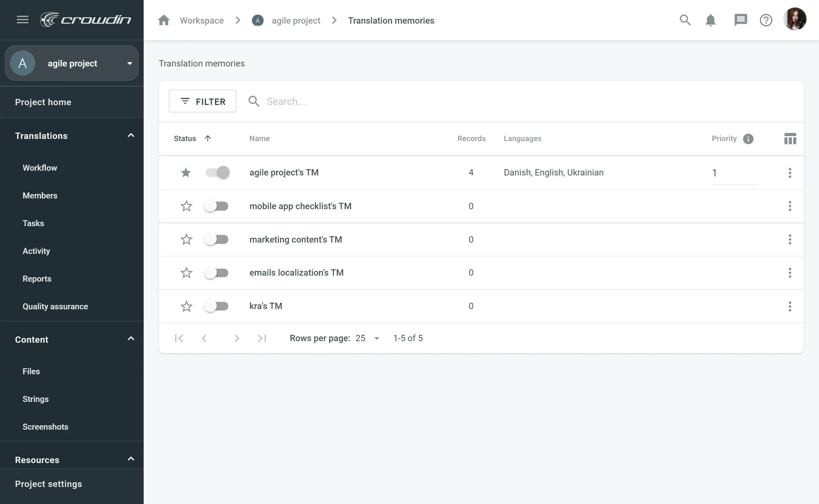Click the star icon on agile project's TM
The height and width of the screenshot is (504, 819).
coord(186,172)
